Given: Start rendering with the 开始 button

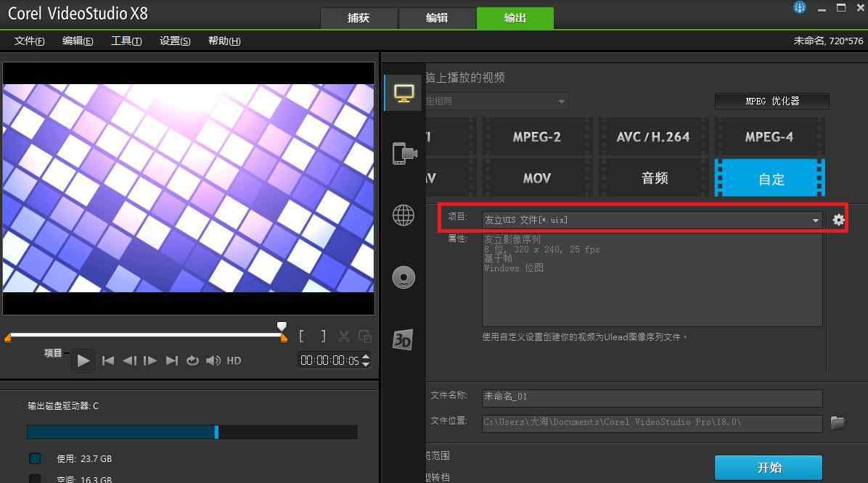Looking at the screenshot, I should click(769, 468).
